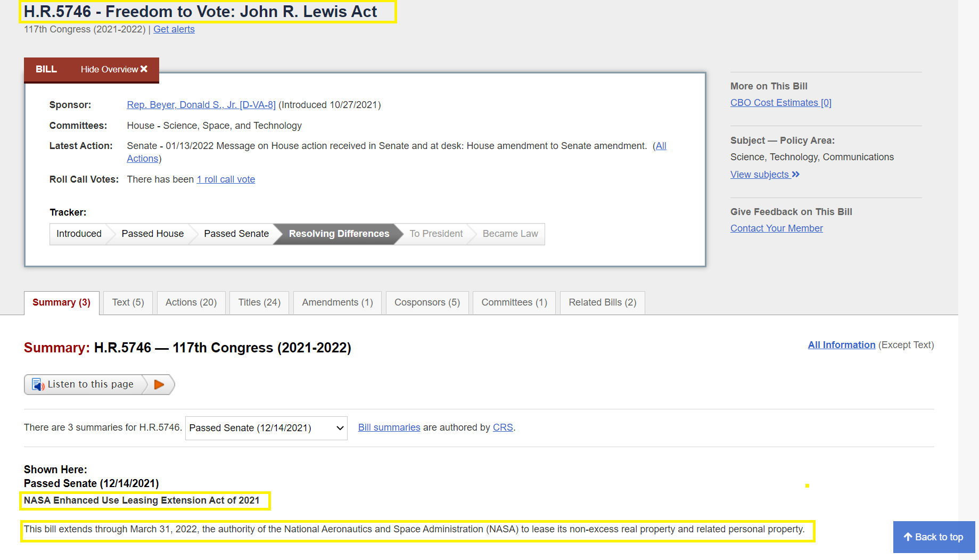Screen dimensions: 979x560
Task: Click the BILL label tab
Action: click(46, 69)
